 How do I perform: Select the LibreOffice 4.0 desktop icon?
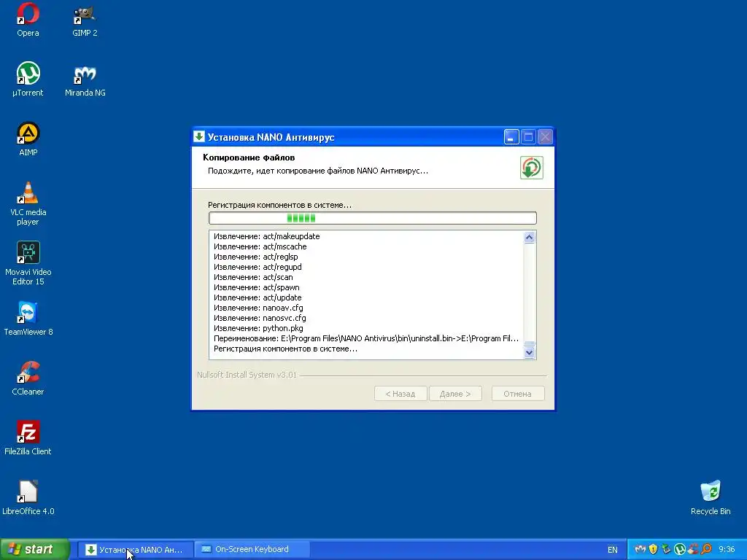[x=28, y=498]
